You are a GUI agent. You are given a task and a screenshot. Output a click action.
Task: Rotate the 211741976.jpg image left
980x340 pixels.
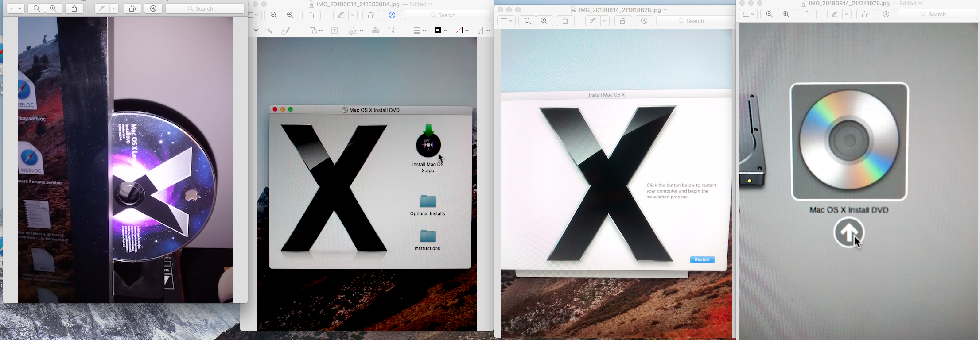point(865,14)
